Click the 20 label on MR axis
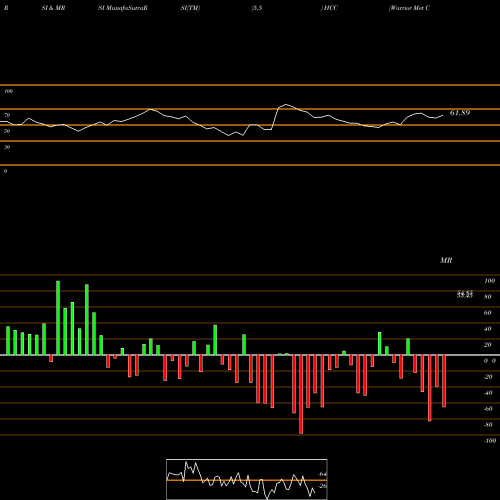500x500 pixels. [x=488, y=345]
